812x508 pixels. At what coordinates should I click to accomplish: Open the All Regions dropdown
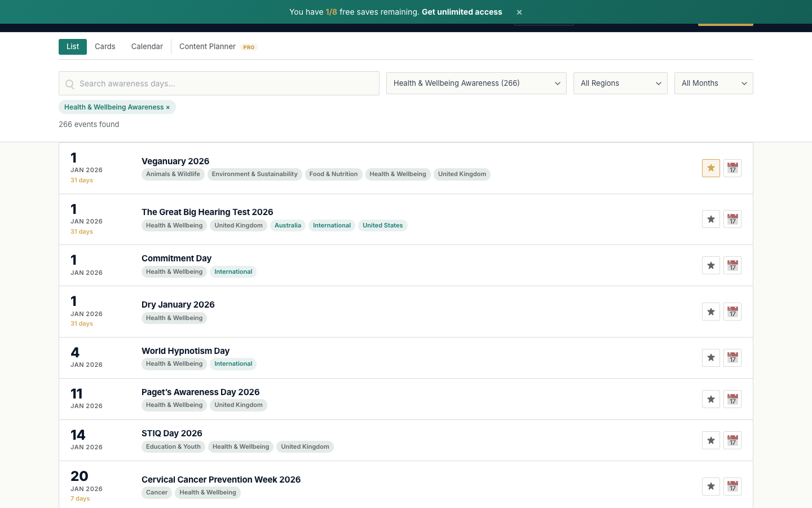tap(620, 83)
